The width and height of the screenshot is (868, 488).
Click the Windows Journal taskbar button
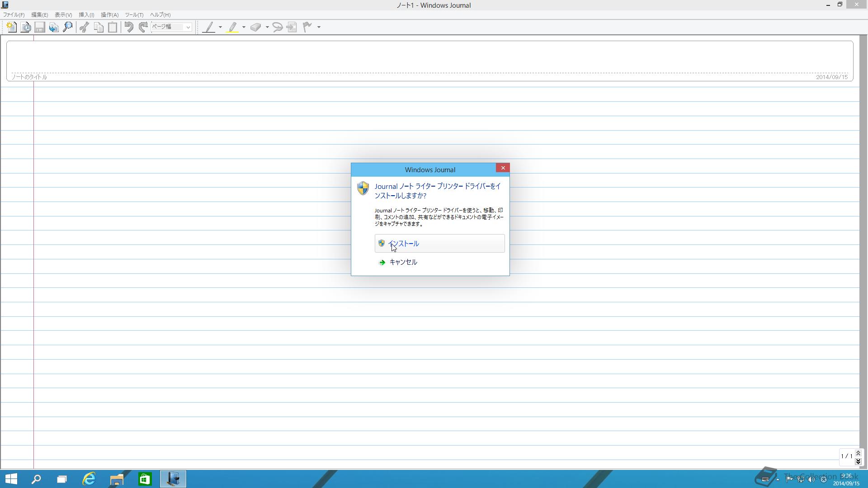click(173, 479)
